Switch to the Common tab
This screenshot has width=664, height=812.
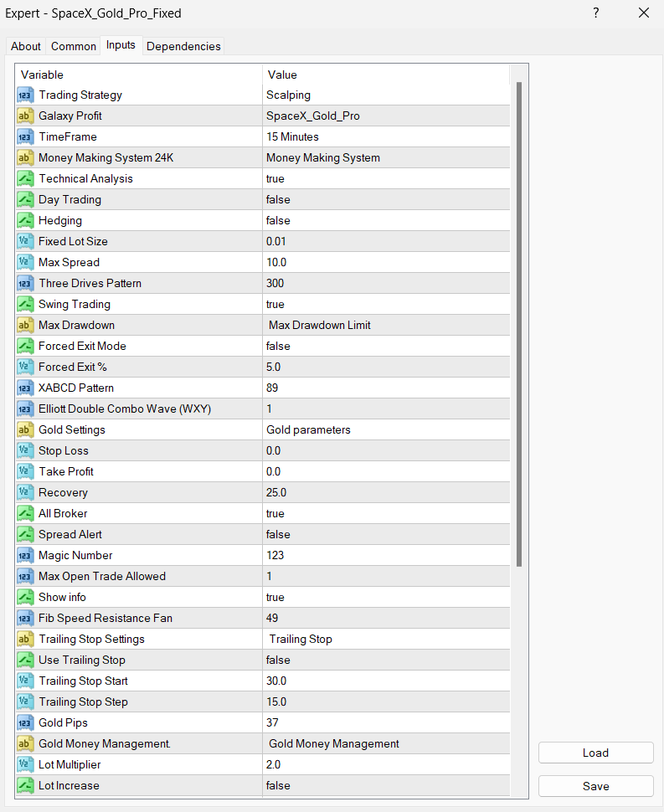pyautogui.click(x=74, y=47)
